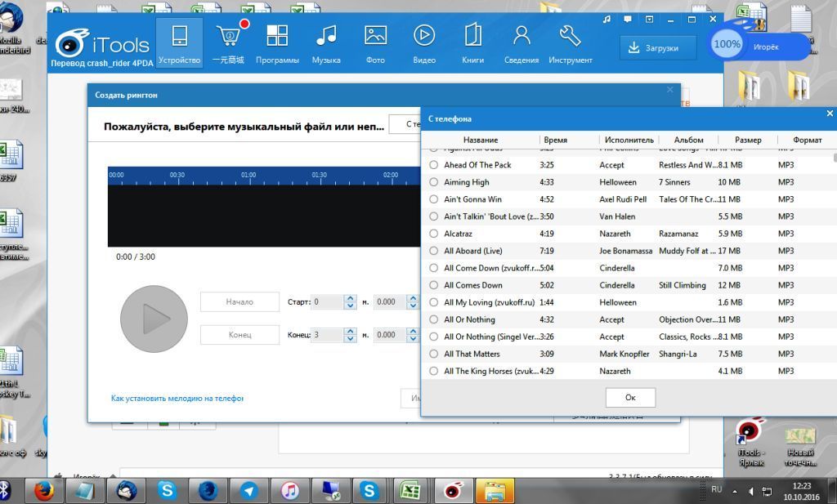Open the Книги tab
This screenshot has height=504, width=837.
pyautogui.click(x=473, y=43)
